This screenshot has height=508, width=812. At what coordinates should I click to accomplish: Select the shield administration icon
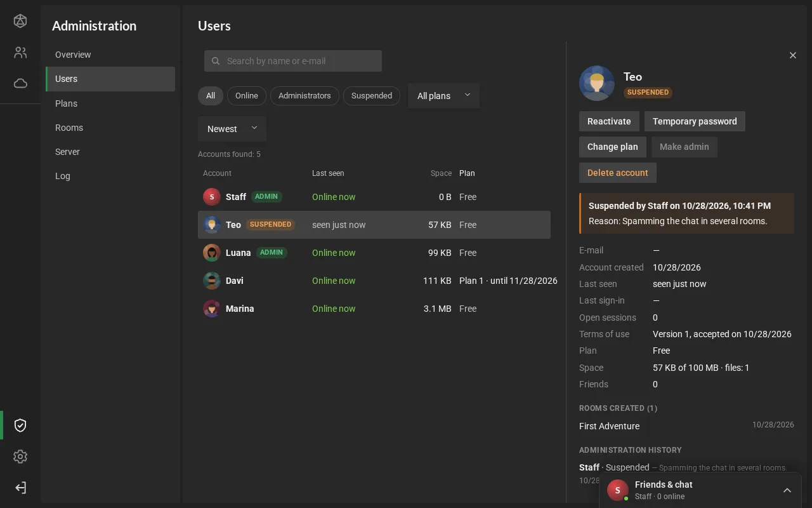(x=20, y=425)
